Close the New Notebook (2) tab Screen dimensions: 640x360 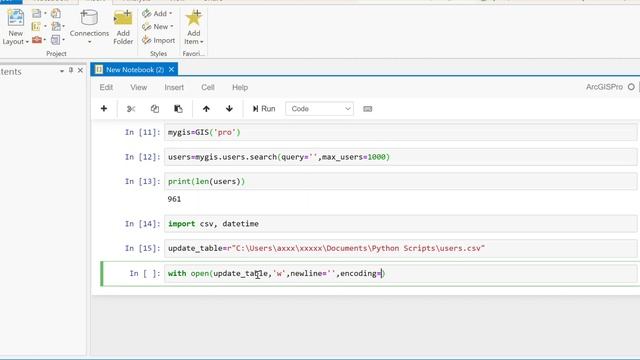pos(171,69)
